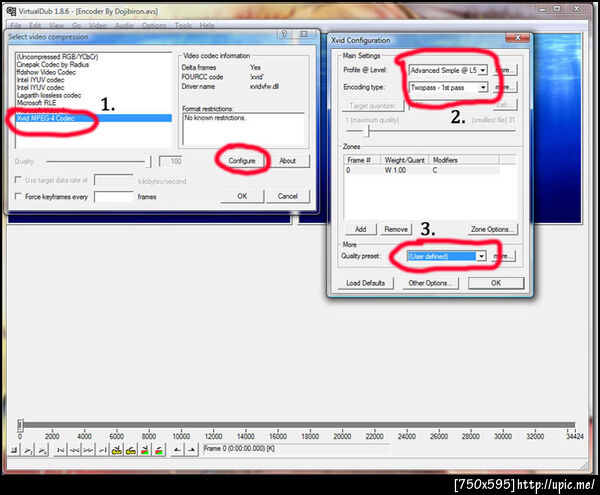Image resolution: width=600 pixels, height=495 pixels.
Task: Click the help question mark in compression dialog
Action: [x=284, y=34]
